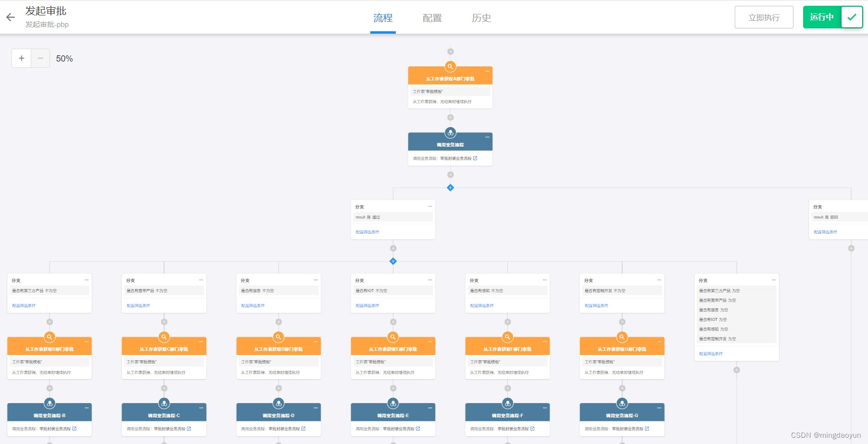Add a branch at the top blue diamond
This screenshot has width=868, height=444.
(x=450, y=188)
